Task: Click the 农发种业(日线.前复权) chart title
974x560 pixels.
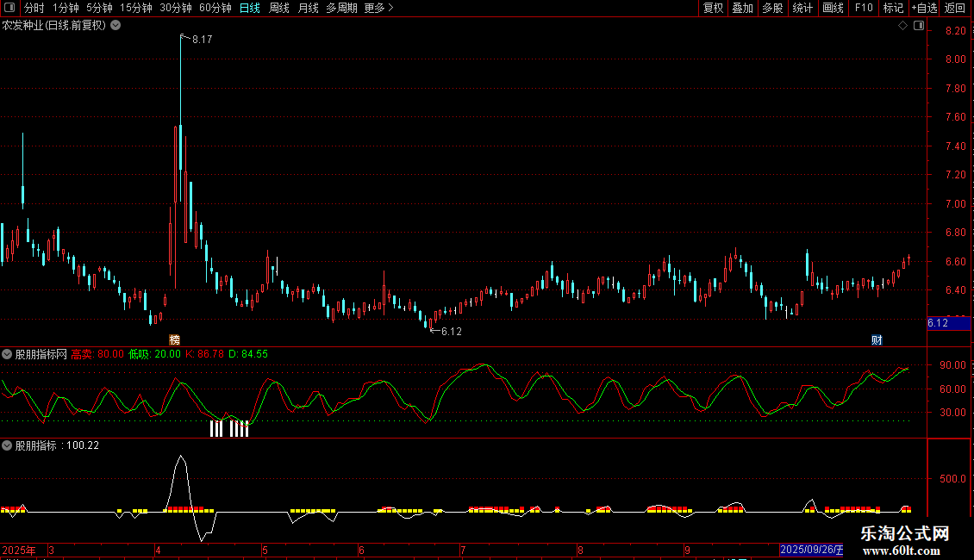Action: (54, 26)
